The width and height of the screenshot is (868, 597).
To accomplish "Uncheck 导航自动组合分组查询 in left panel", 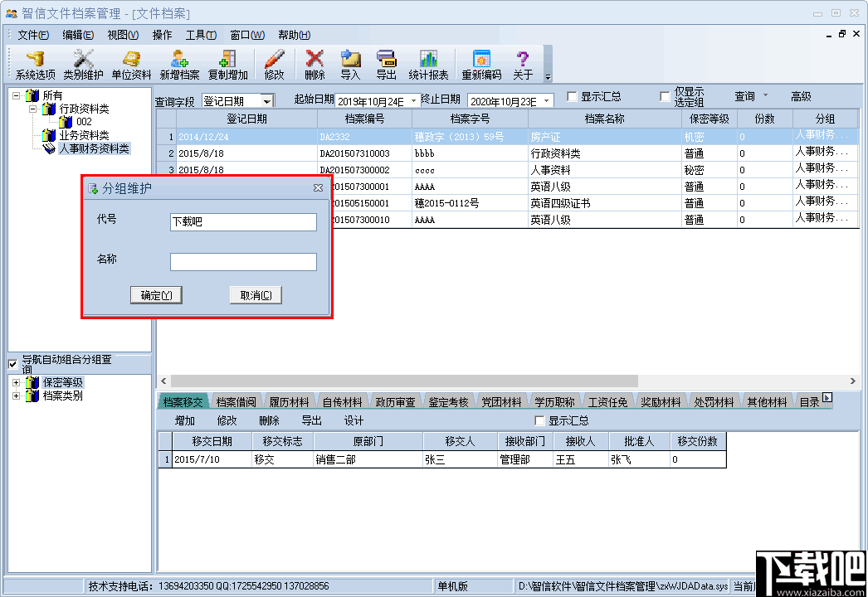I will coord(12,363).
